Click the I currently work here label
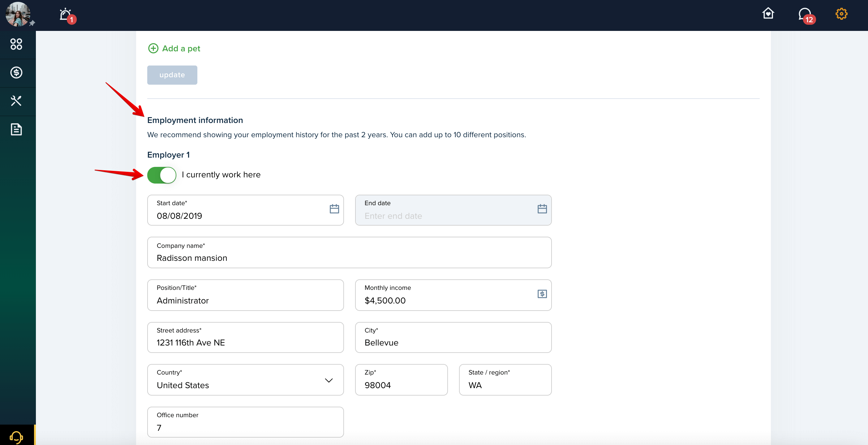Image resolution: width=868 pixels, height=445 pixels. 221,175
